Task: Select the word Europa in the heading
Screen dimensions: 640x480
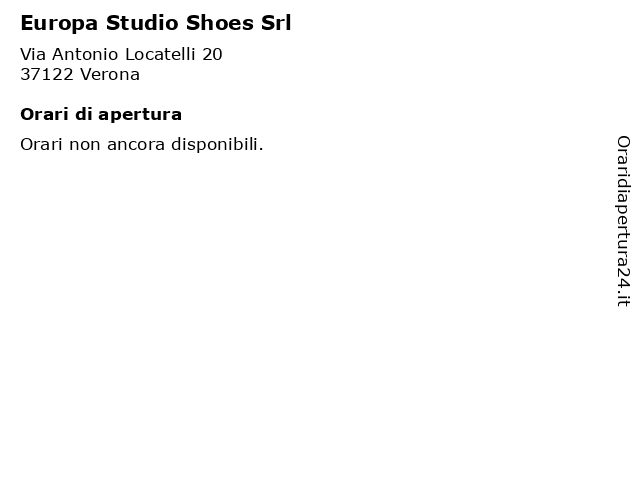Action: (x=59, y=24)
